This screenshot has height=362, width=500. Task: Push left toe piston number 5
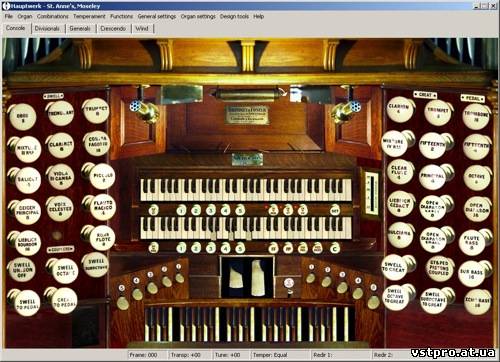point(122,302)
